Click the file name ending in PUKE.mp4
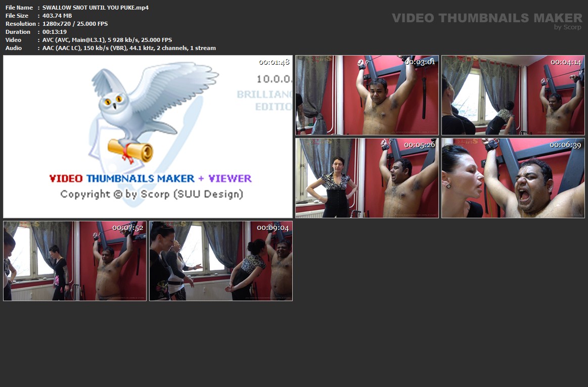 [95, 8]
